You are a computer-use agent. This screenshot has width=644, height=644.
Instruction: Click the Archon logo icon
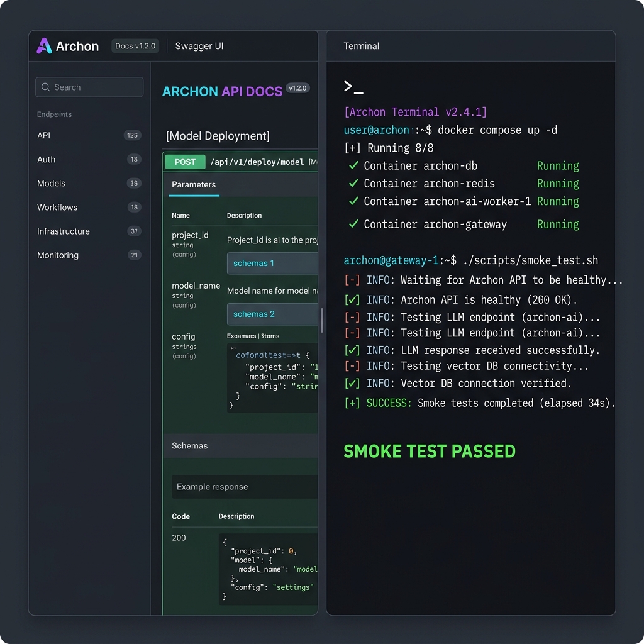(x=43, y=45)
